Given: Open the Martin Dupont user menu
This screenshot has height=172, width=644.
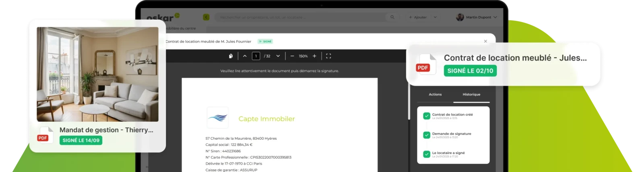Looking at the screenshot, I should pyautogui.click(x=477, y=17).
